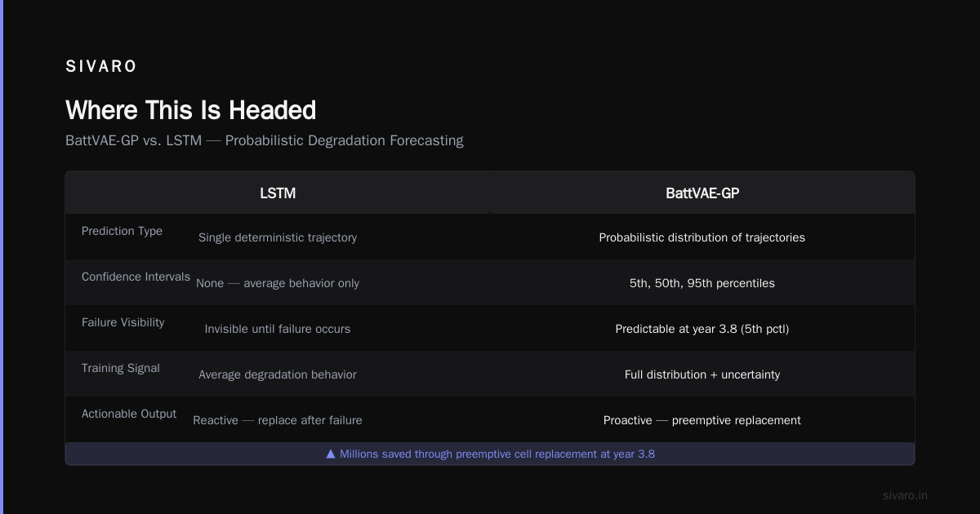The height and width of the screenshot is (514, 980).
Task: Click the 'Confidence Intervals' row label
Action: 136,277
